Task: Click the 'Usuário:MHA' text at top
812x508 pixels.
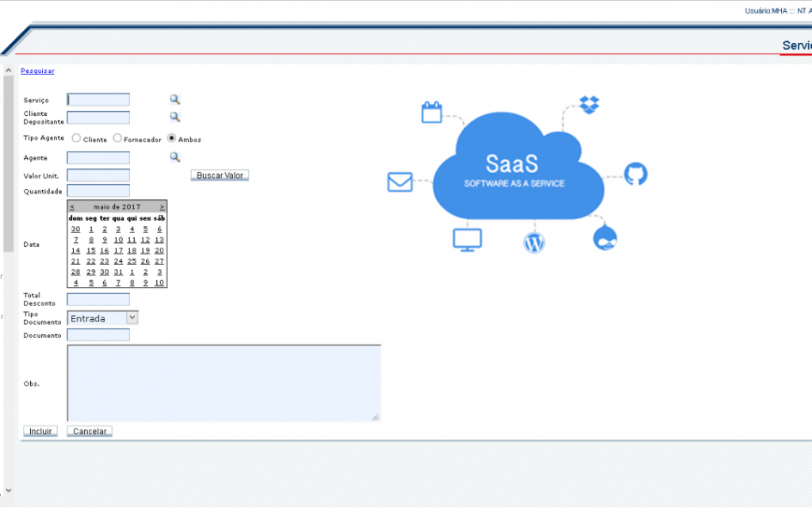Action: 766,11
